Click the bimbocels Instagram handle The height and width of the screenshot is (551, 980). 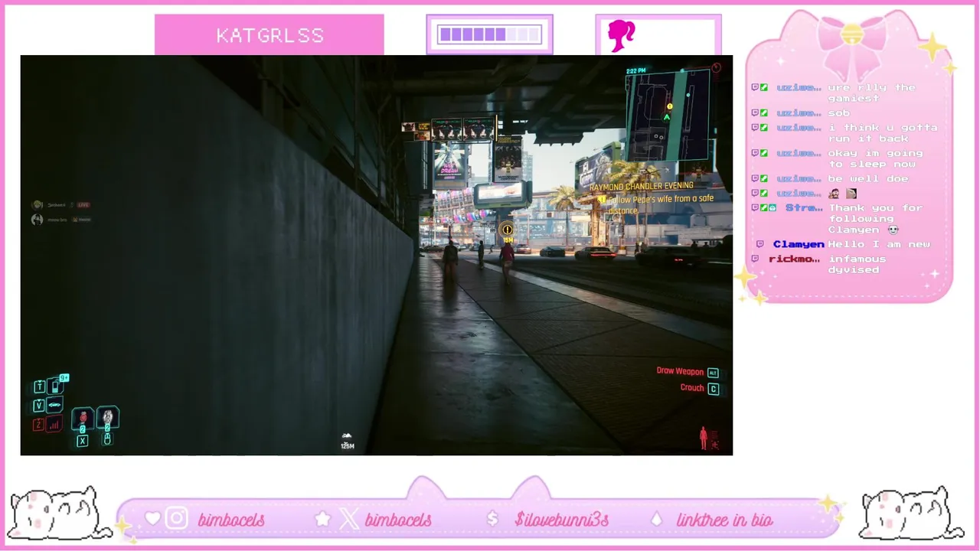[x=231, y=520]
